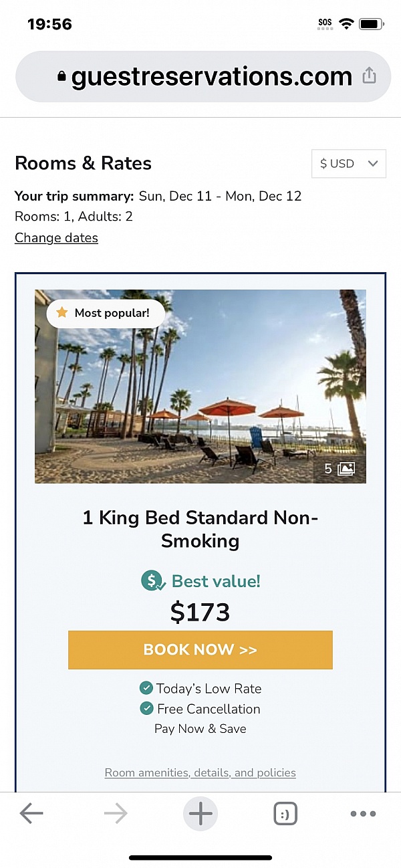Tap the grayed forward navigation arrow
Image resolution: width=401 pixels, height=868 pixels.
tap(116, 813)
